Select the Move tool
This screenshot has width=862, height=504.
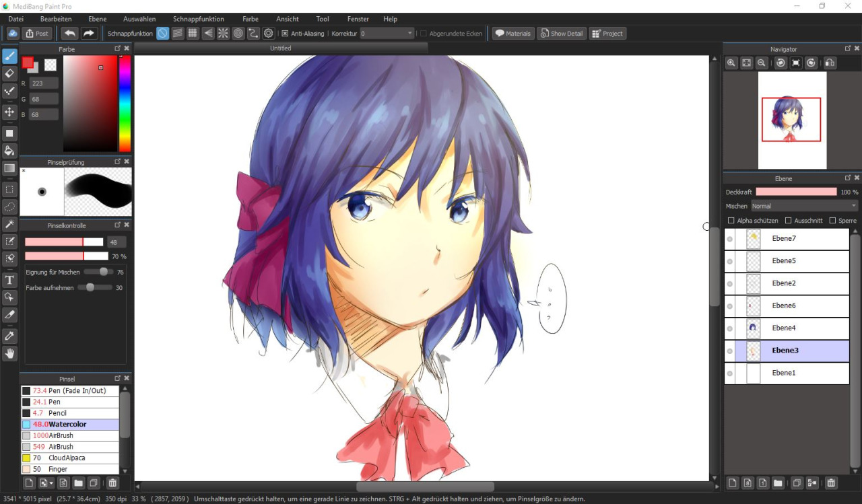click(x=9, y=112)
